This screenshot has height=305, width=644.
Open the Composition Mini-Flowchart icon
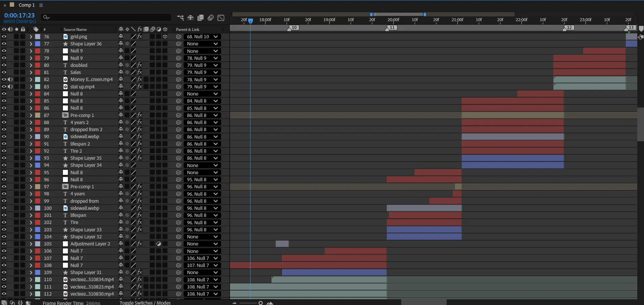click(x=180, y=18)
